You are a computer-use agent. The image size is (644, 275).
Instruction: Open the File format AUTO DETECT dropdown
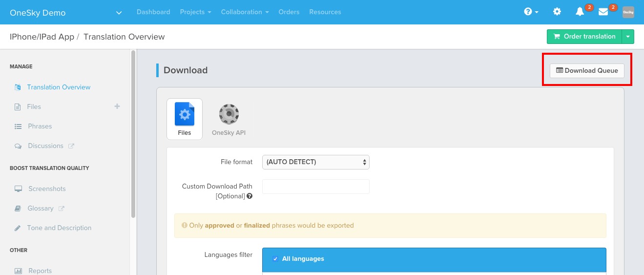tap(316, 162)
